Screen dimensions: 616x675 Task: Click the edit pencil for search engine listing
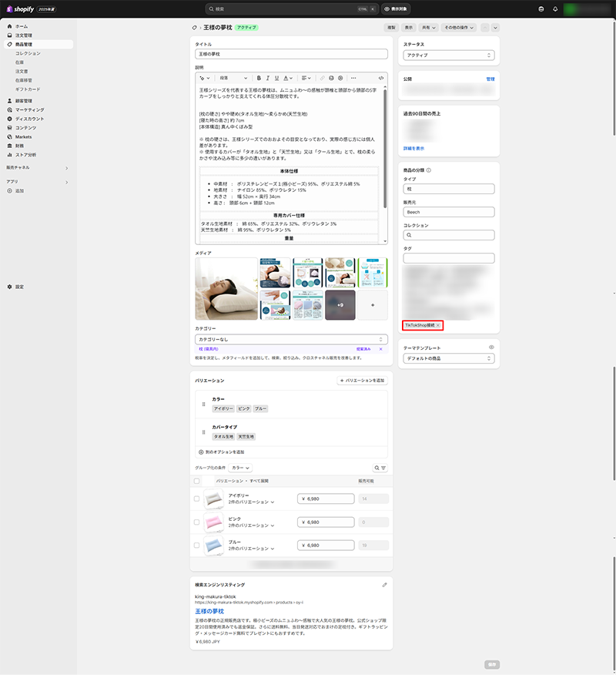(x=384, y=585)
